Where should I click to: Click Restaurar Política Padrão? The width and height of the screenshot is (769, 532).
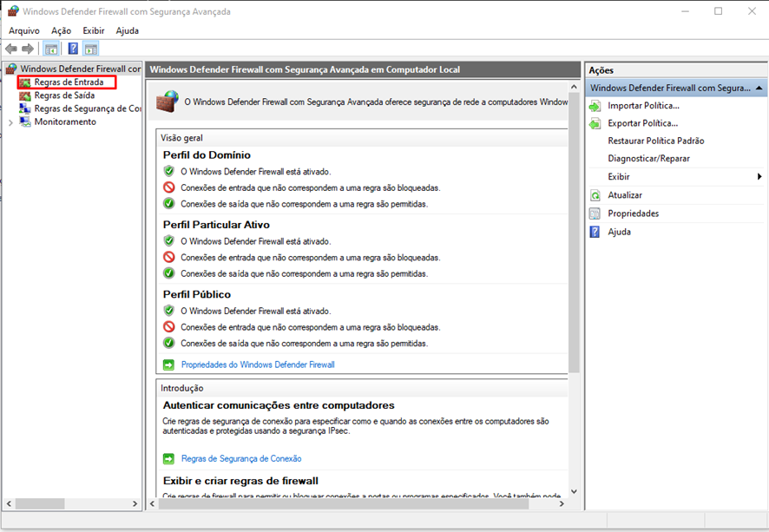click(x=656, y=141)
